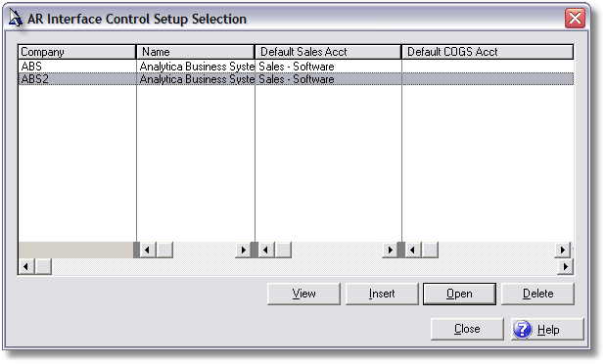
Task: Open Help with the question mark button
Action: 547,329
